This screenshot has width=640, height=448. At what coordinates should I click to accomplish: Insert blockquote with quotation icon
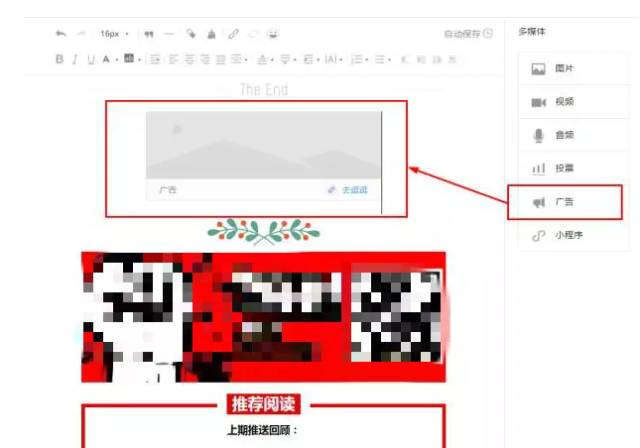click(x=149, y=34)
